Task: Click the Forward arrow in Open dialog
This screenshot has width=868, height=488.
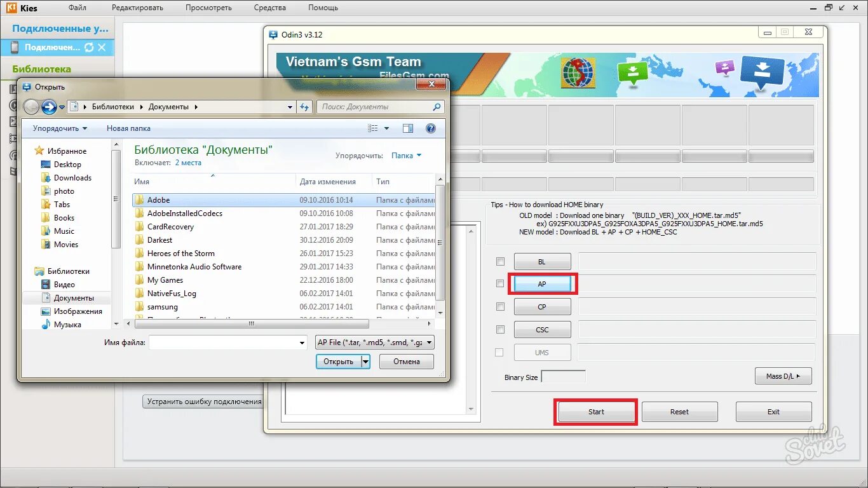Action: point(49,107)
